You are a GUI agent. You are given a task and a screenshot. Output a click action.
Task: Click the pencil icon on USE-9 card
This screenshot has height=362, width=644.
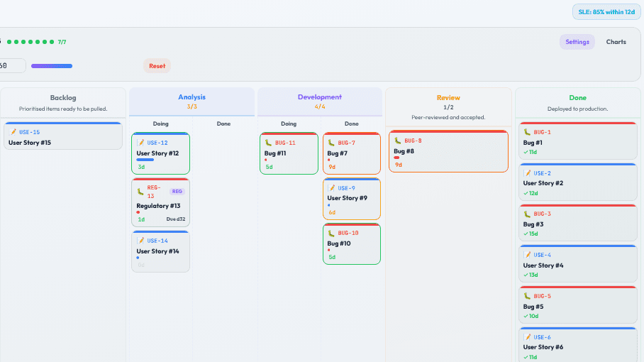coord(331,188)
